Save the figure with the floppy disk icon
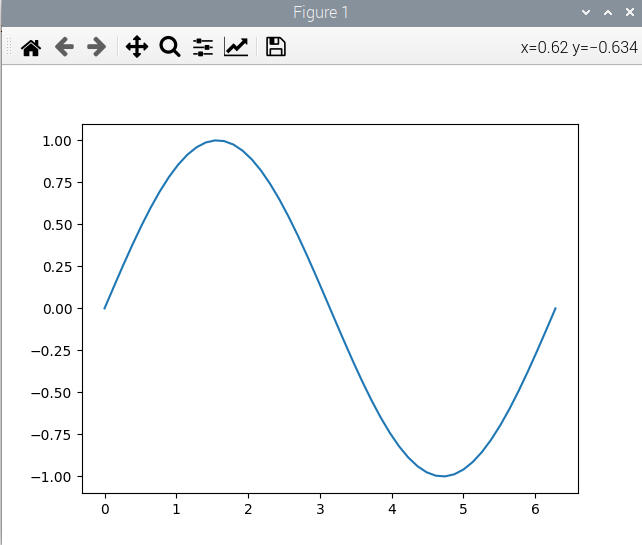The width and height of the screenshot is (642, 545). click(276, 47)
